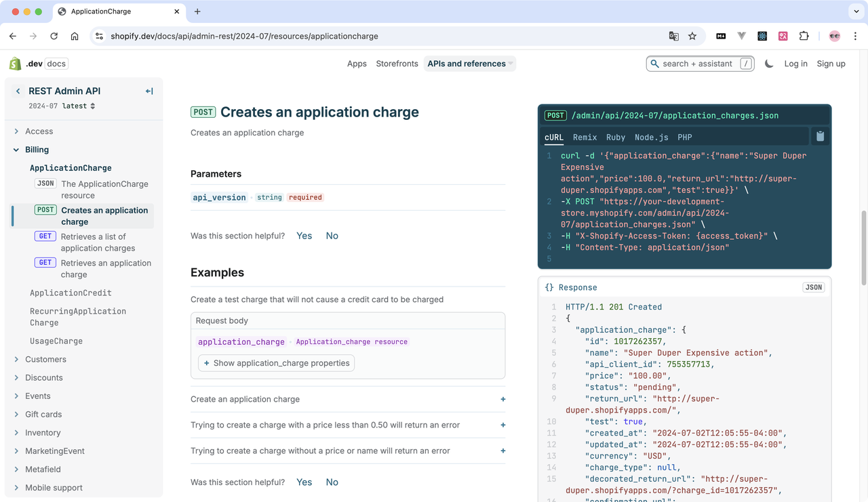The height and width of the screenshot is (502, 868).
Task: Open UsageCharge in sidebar
Action: click(x=56, y=341)
